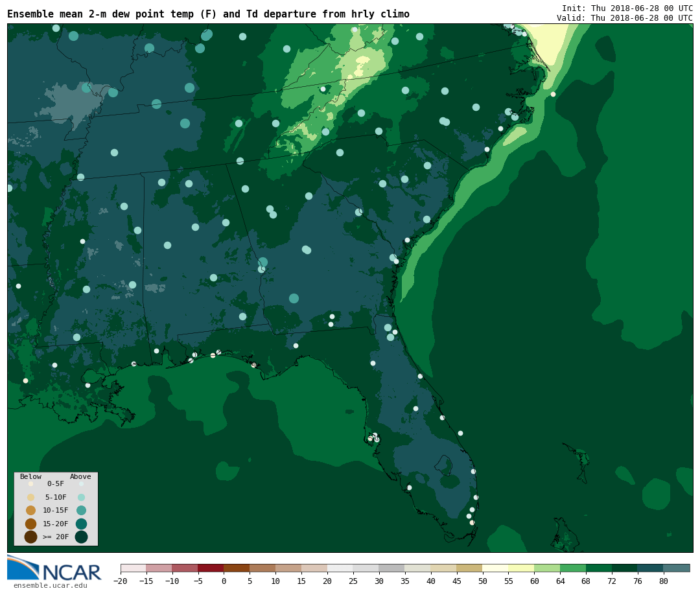700x593 pixels.
Task: Click the '80' colorbar tick label
Action: pos(664,581)
